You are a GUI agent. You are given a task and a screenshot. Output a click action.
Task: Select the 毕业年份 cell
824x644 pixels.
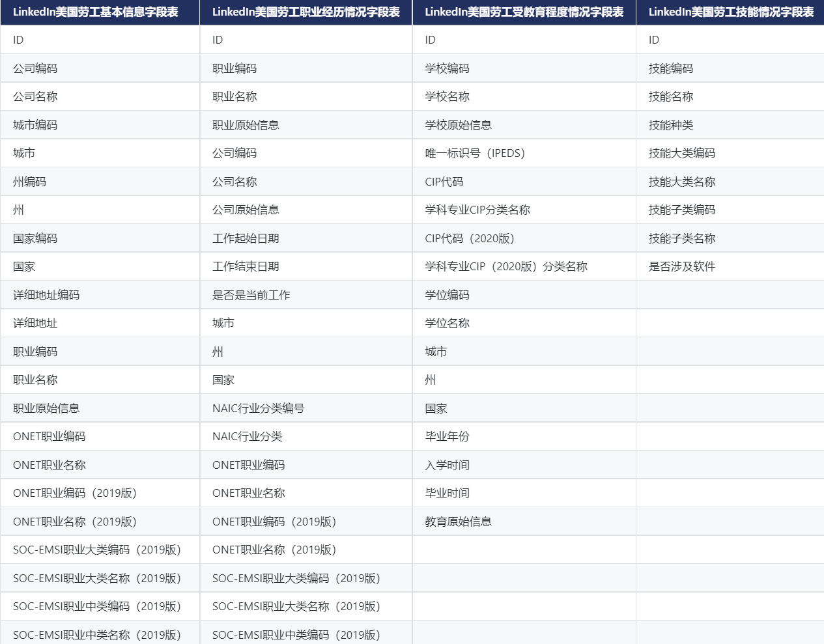tap(524, 436)
